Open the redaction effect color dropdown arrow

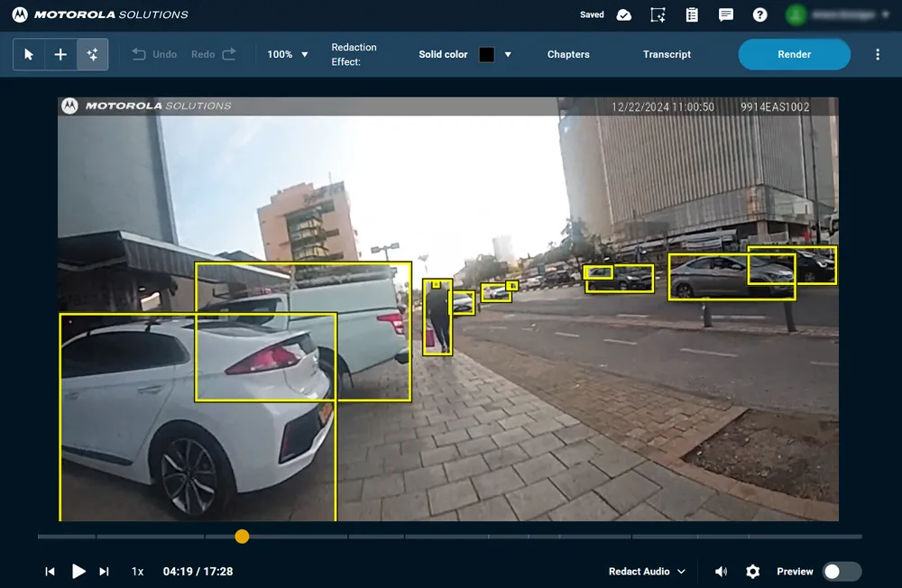[506, 54]
